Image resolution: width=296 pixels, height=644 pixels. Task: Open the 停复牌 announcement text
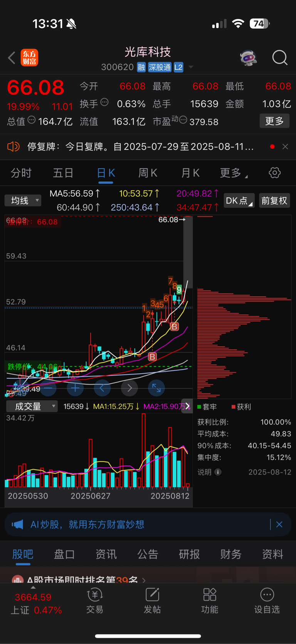pyautogui.click(x=140, y=147)
